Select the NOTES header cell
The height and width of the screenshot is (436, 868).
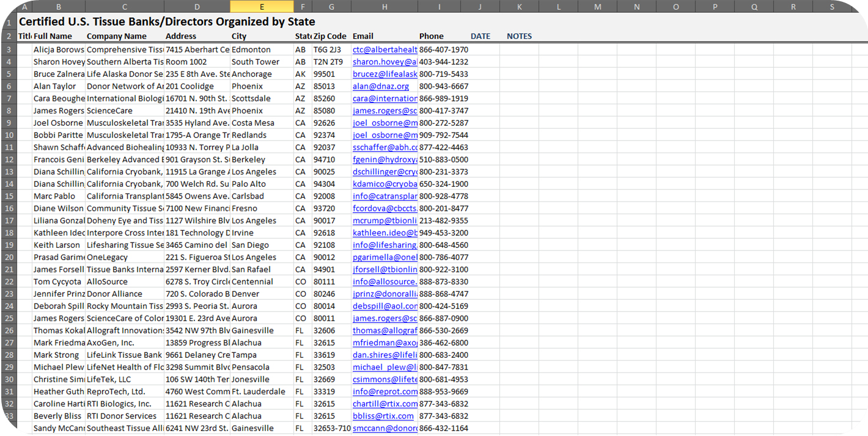tap(519, 36)
